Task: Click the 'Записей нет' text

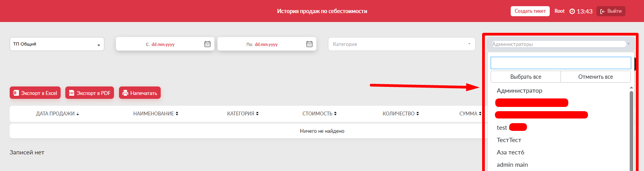Action: click(27, 152)
